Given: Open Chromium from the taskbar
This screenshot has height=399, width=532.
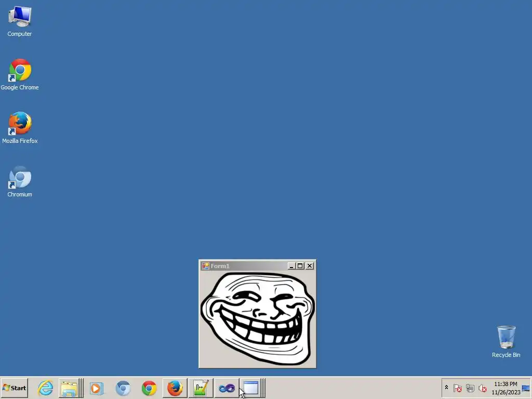Looking at the screenshot, I should click(x=123, y=388).
